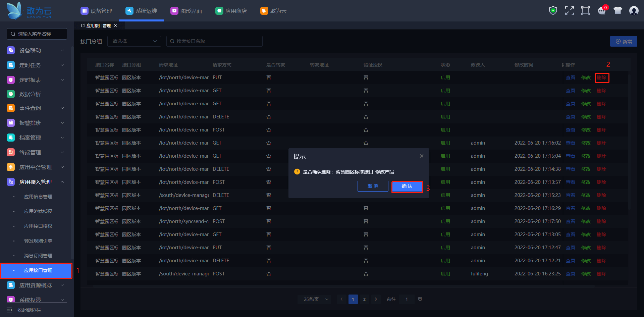Open the 接口分组 dropdown selector
The image size is (644, 317).
point(134,41)
